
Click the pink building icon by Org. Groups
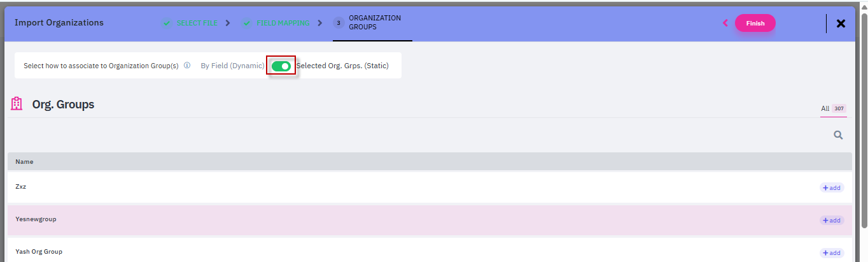(17, 104)
